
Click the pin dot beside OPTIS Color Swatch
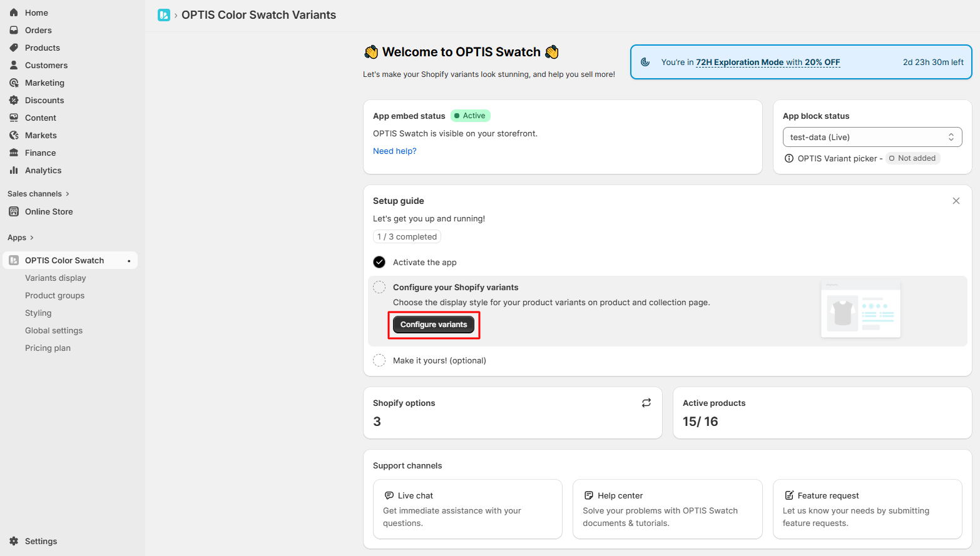(x=129, y=261)
